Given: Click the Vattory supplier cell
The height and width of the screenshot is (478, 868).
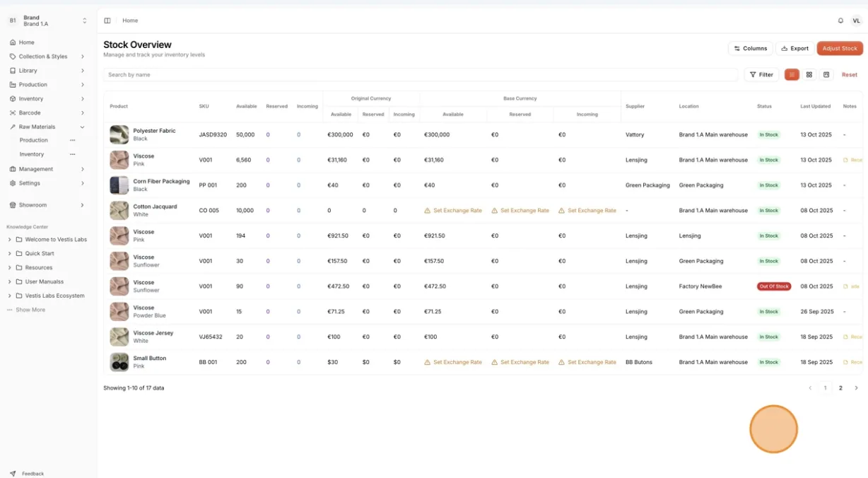Looking at the screenshot, I should coord(635,134).
